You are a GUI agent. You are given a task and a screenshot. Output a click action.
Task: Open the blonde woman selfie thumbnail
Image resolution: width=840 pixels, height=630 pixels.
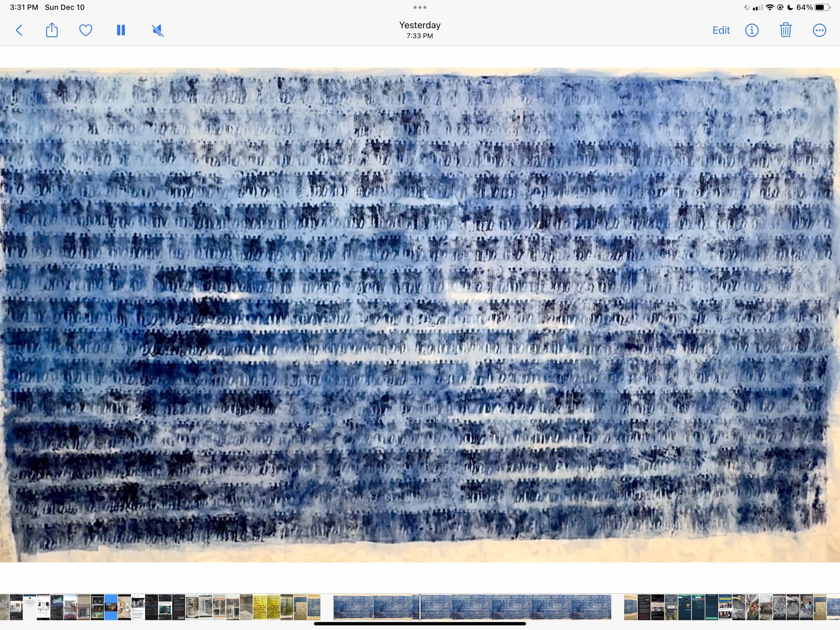[752, 607]
